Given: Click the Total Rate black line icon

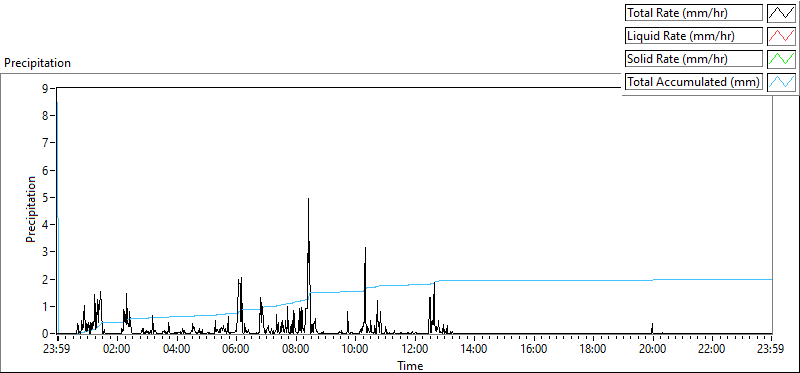Looking at the screenshot, I should [x=782, y=13].
